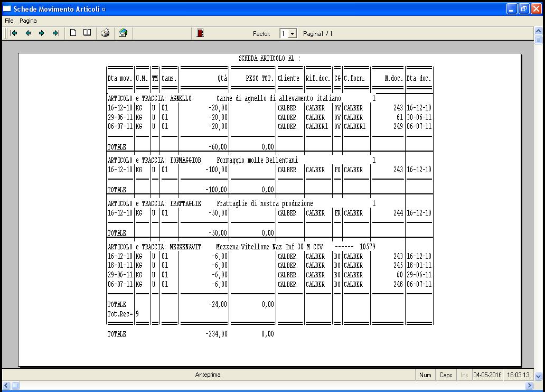Click the "Ins" status bar indicator
Image resolution: width=545 pixels, height=392 pixels.
(464, 375)
